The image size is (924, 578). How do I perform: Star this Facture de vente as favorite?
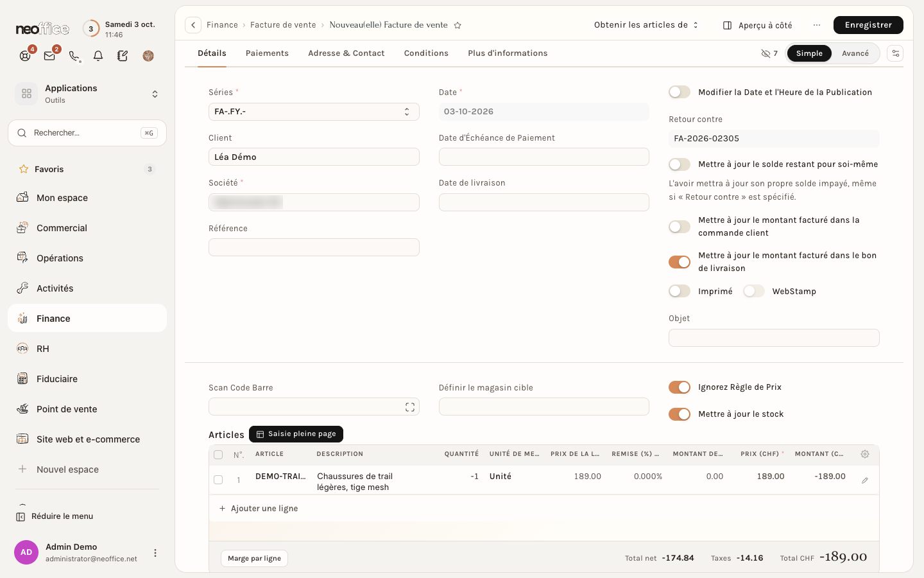(x=458, y=25)
